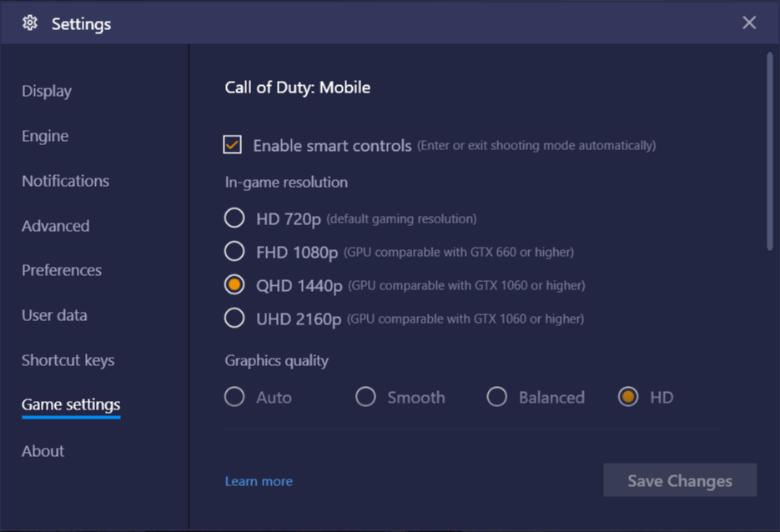Image resolution: width=780 pixels, height=532 pixels.
Task: Click the Save Changes button
Action: point(679,480)
